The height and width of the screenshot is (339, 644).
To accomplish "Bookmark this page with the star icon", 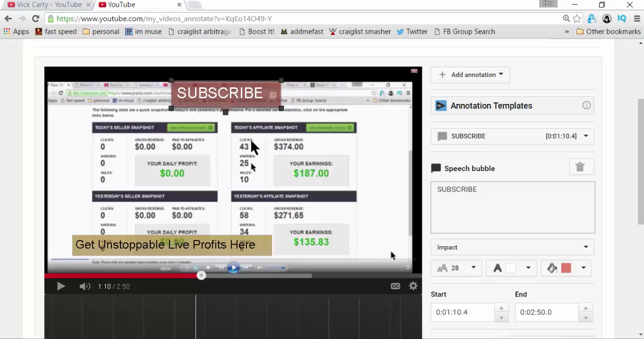I will click(x=577, y=19).
